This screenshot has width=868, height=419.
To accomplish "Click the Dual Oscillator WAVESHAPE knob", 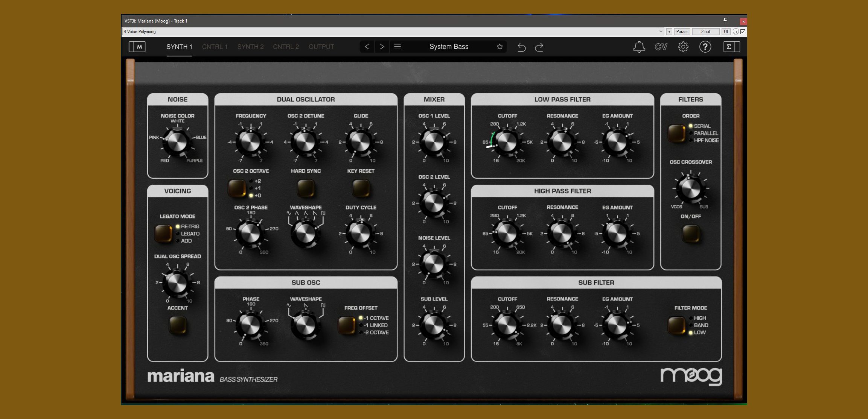I will pos(305,234).
